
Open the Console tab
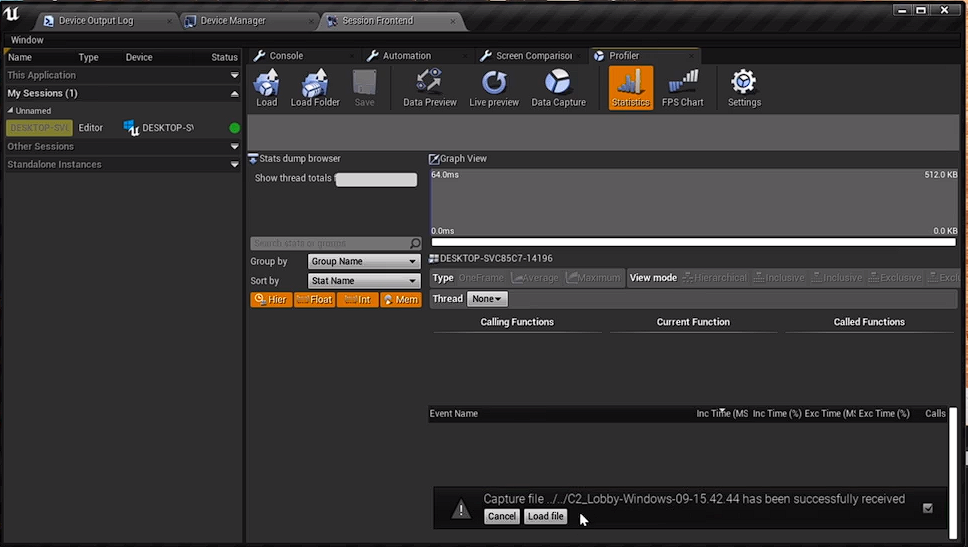[302, 56]
